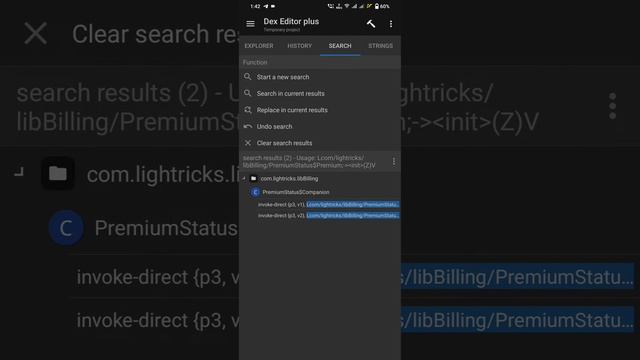Viewport: 640px width, 360px height.
Task: Open the hamburger navigation menu
Action: [x=250, y=24]
